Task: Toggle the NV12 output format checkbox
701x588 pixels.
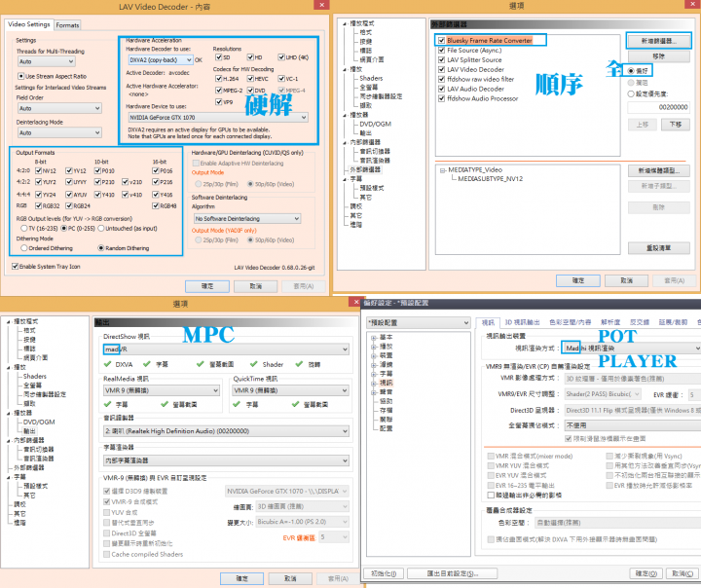Action: pyautogui.click(x=38, y=170)
